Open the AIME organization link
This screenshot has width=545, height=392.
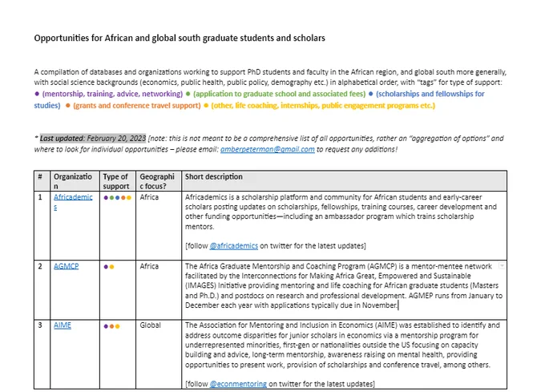[63, 325]
